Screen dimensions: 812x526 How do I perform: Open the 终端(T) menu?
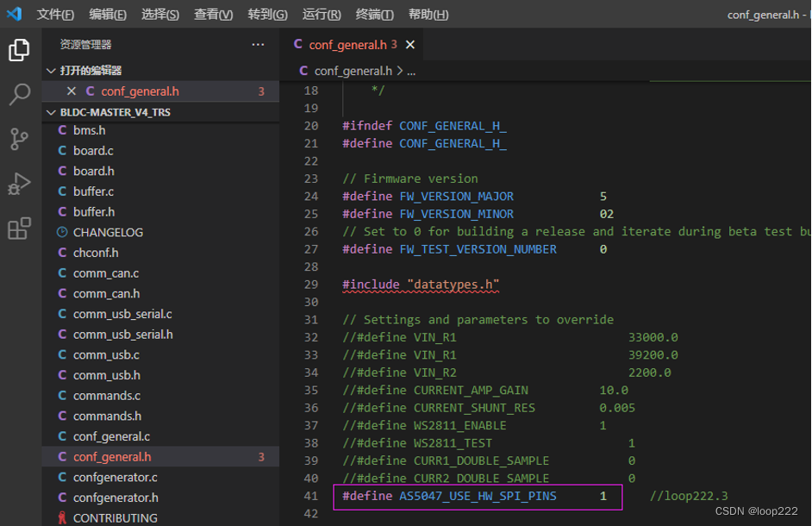coord(374,15)
